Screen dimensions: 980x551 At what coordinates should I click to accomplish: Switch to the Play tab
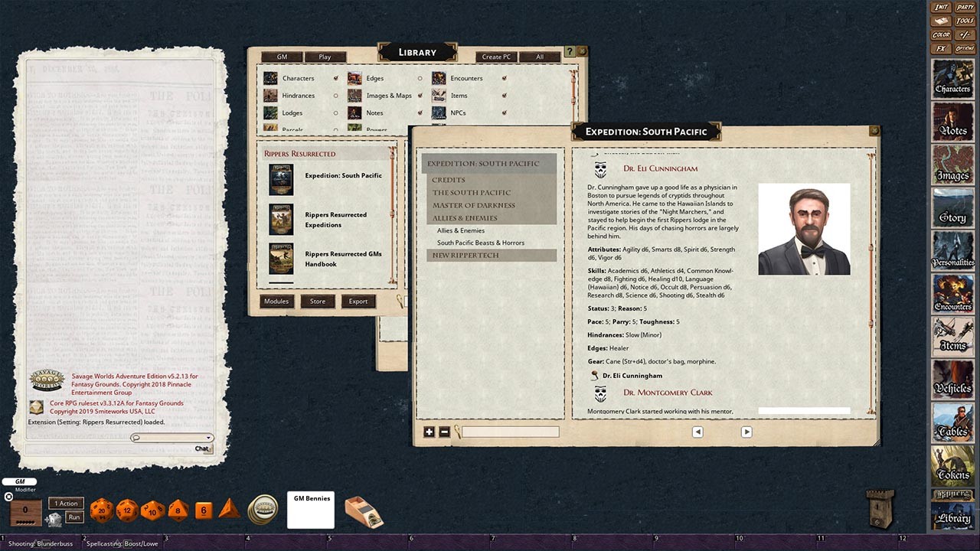(x=325, y=57)
